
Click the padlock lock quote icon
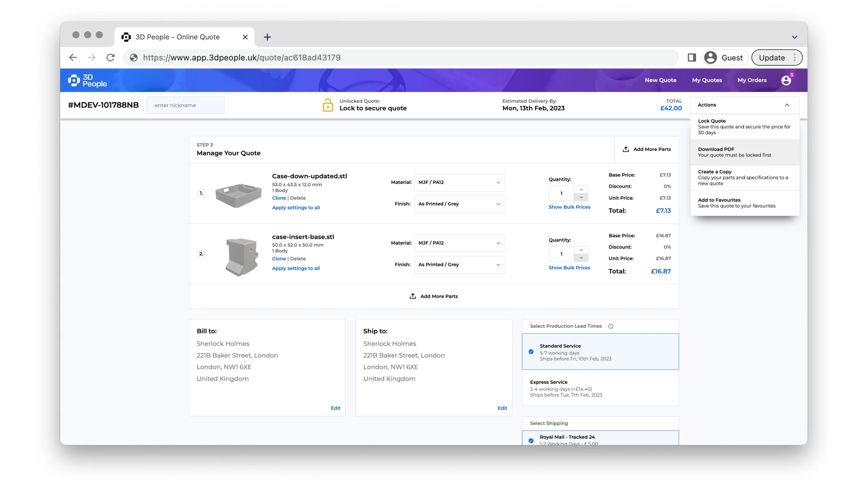click(327, 105)
